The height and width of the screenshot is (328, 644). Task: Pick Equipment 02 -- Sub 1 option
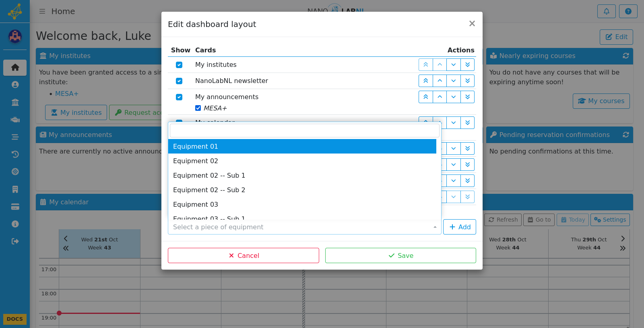(302, 175)
